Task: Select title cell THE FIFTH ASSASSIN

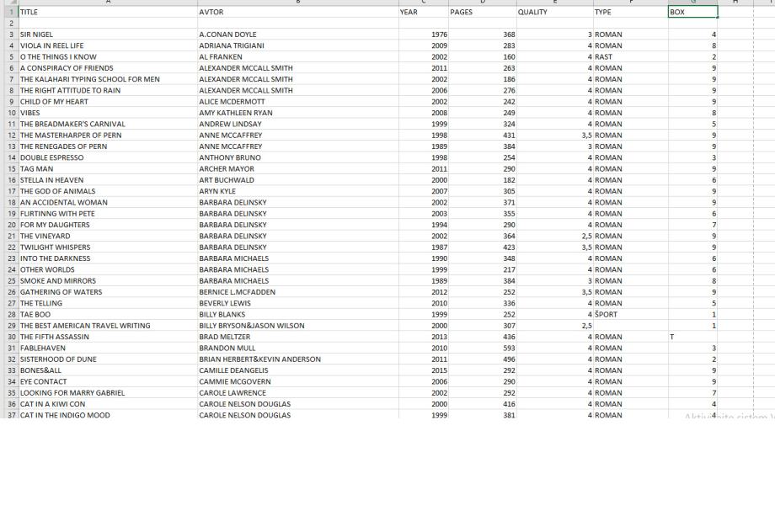Action: click(107, 337)
